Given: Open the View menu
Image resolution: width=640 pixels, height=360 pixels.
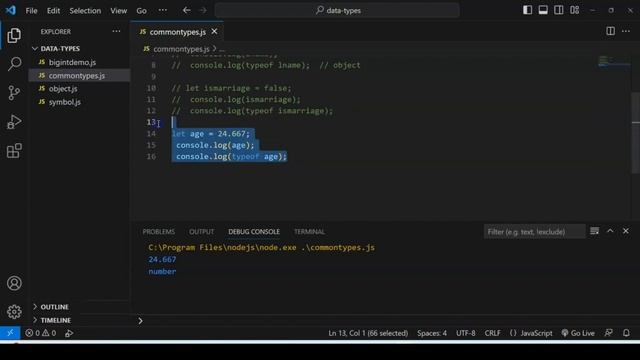Looking at the screenshot, I should click(x=118, y=11).
